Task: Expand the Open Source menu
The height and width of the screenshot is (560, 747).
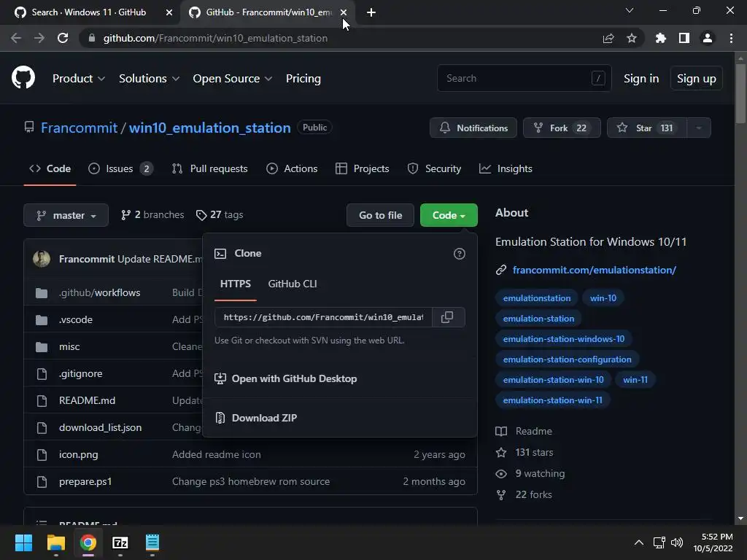Action: pyautogui.click(x=233, y=79)
